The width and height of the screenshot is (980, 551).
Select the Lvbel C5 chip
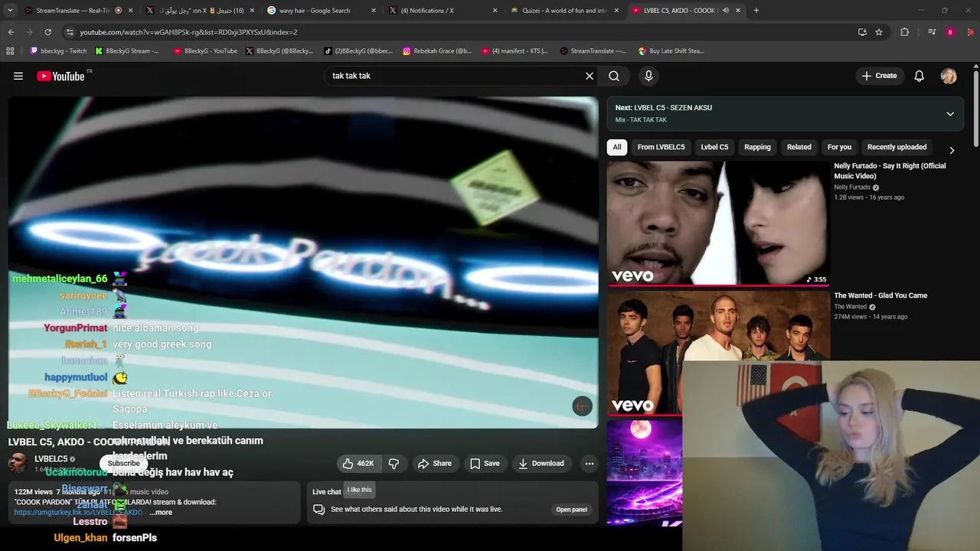pyautogui.click(x=714, y=147)
